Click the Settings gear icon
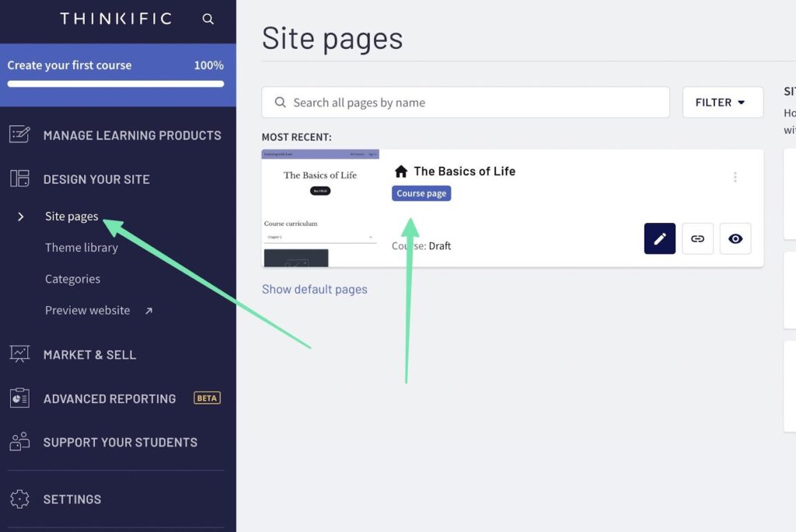 click(19, 499)
